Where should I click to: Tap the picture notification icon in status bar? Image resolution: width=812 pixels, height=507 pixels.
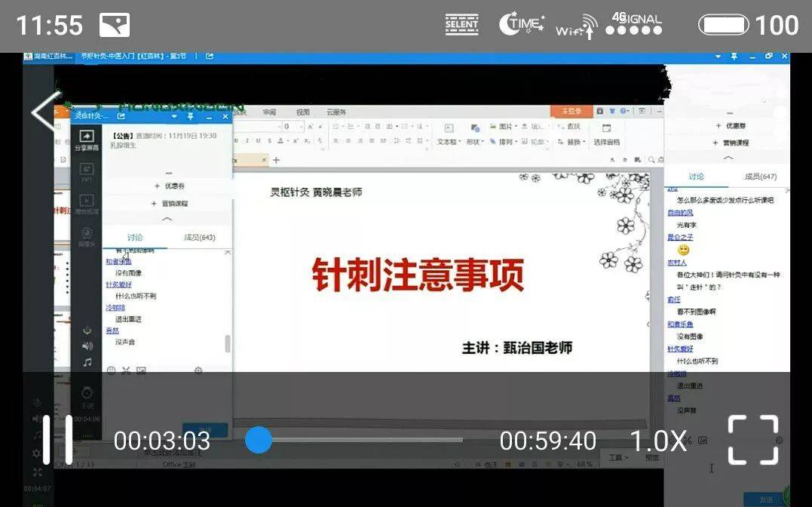tap(115, 25)
